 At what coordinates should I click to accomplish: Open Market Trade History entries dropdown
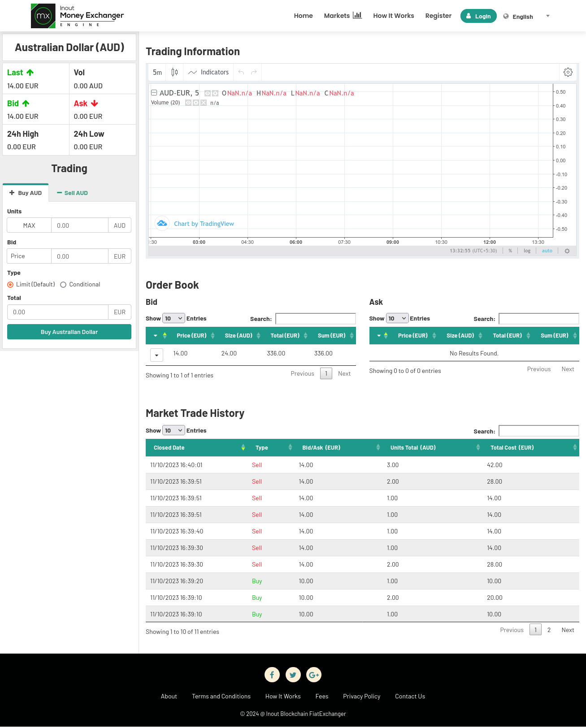174,430
